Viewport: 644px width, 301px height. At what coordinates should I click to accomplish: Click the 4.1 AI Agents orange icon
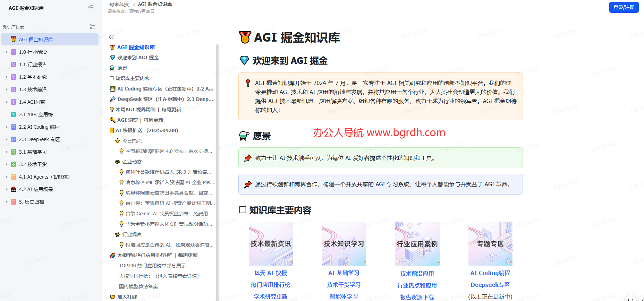pyautogui.click(x=14, y=177)
